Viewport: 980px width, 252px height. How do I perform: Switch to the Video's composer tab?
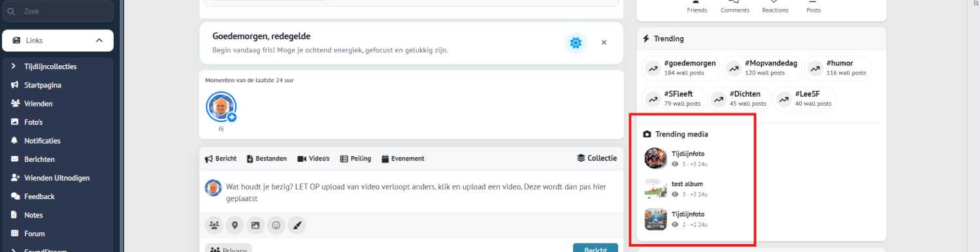coord(314,159)
